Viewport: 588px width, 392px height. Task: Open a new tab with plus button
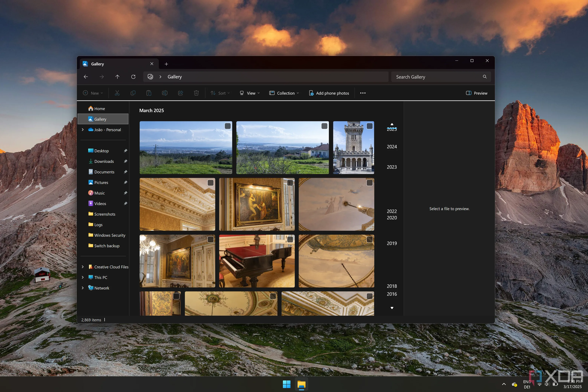coord(166,64)
